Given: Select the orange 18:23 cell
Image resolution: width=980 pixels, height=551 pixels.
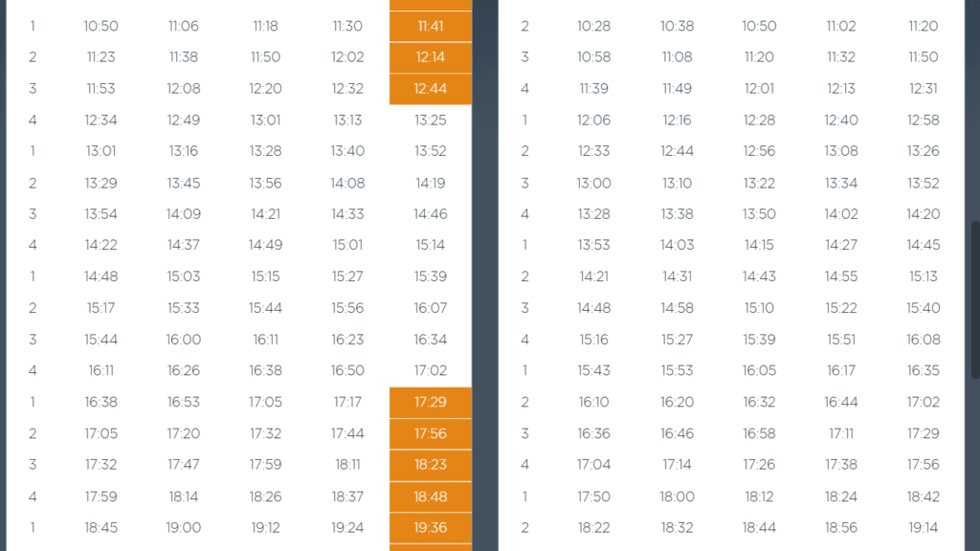Looking at the screenshot, I should point(431,465).
